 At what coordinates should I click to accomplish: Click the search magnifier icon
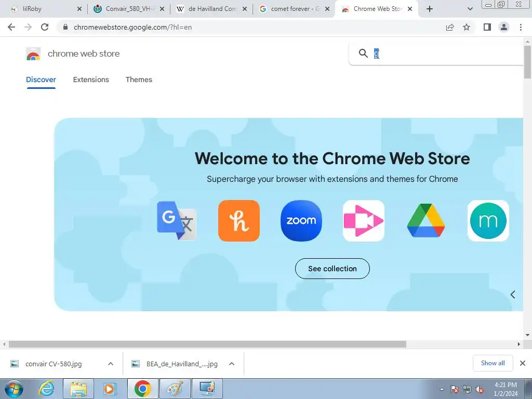point(363,54)
